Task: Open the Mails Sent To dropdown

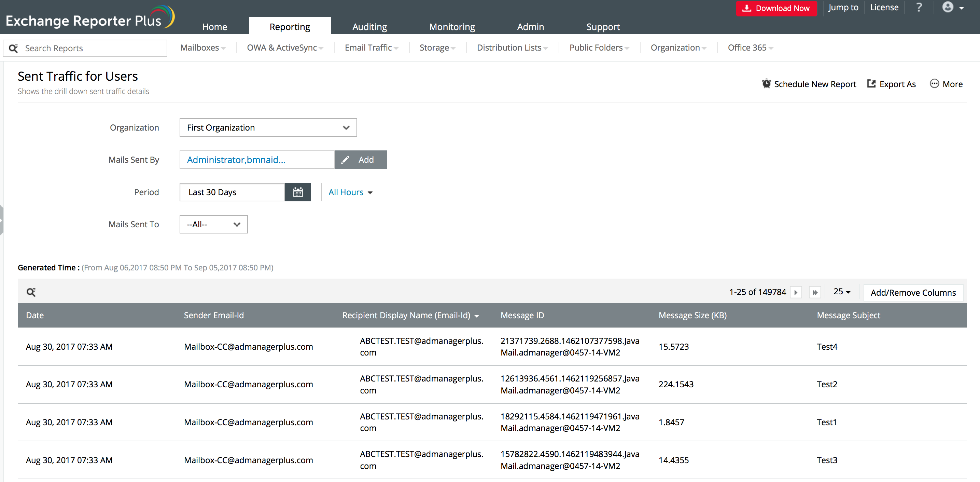Action: click(x=213, y=224)
